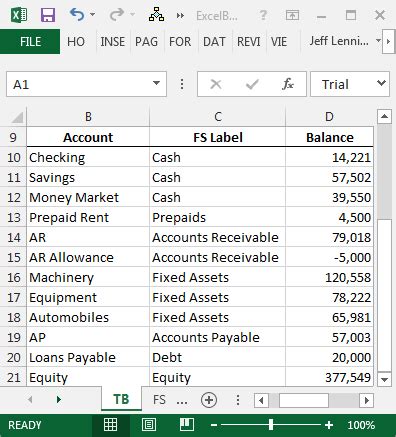Select the Money Market cell
This screenshot has height=437, width=396.
[x=88, y=197]
